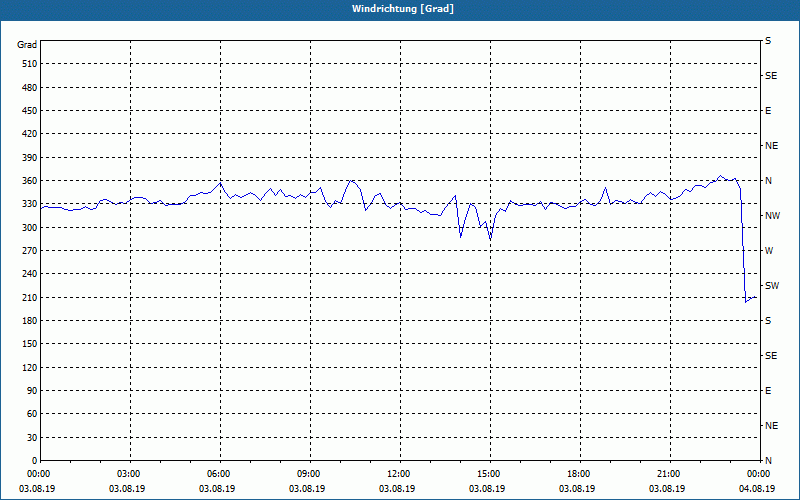The image size is (800, 500).
Task: Select the 270 degree axis label
Action: tap(30, 251)
